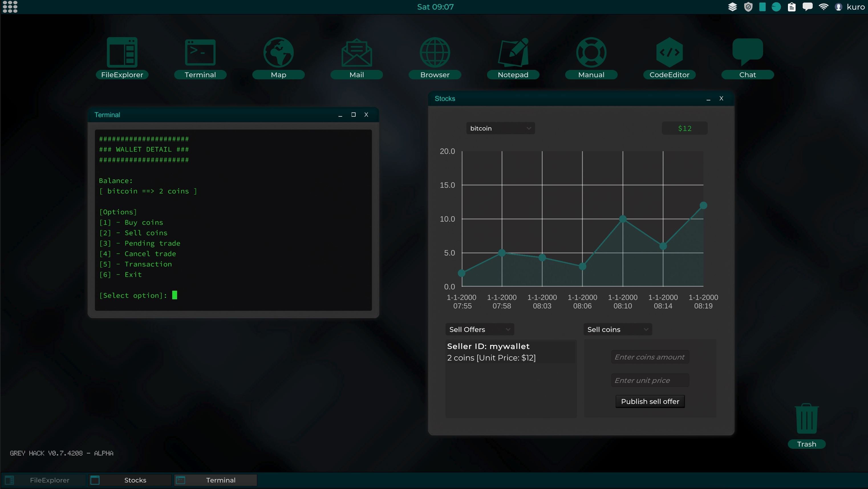Open the Mail envelope icon
Viewport: 868px width, 489px height.
(356, 52)
